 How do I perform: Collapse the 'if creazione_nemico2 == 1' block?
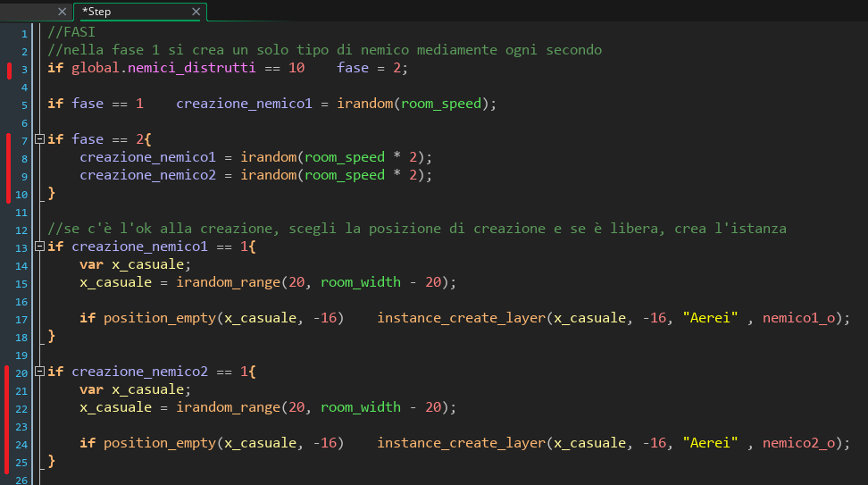(x=40, y=372)
